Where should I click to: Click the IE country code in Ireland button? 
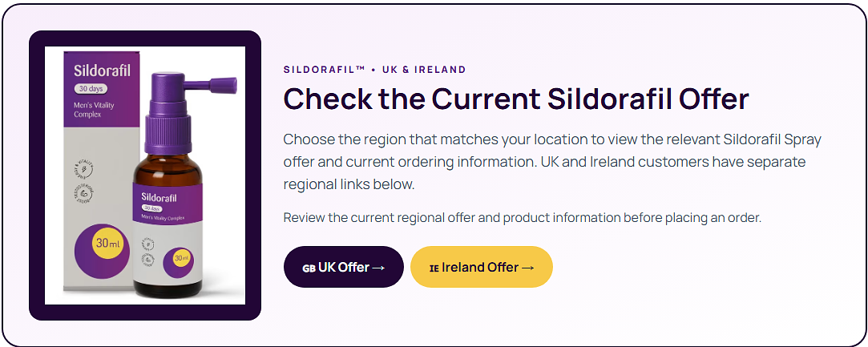434,268
